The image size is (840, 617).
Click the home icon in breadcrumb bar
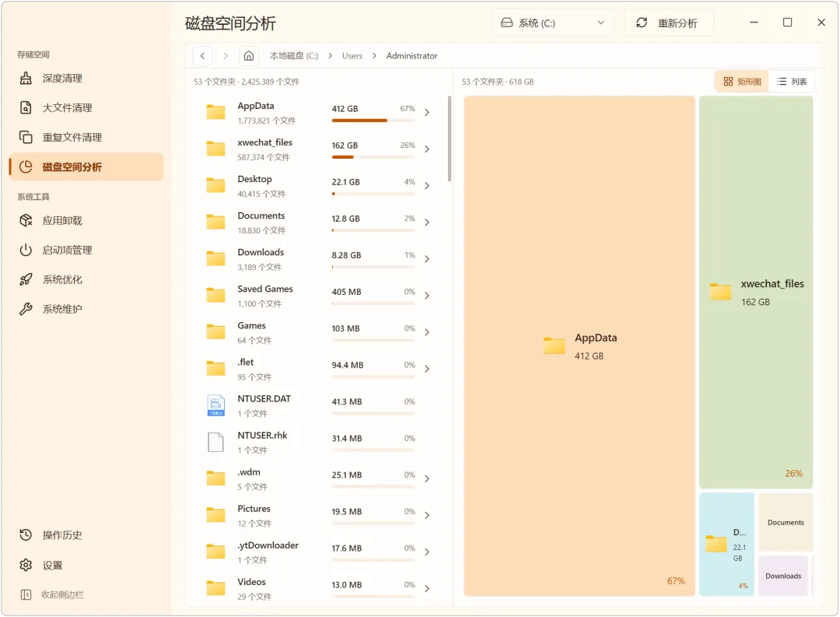coord(249,56)
